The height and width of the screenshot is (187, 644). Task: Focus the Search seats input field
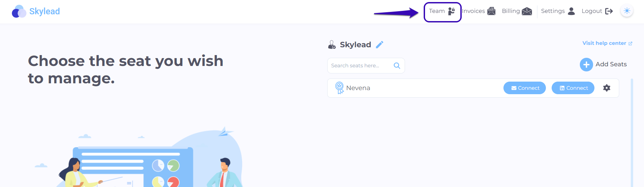point(366,66)
